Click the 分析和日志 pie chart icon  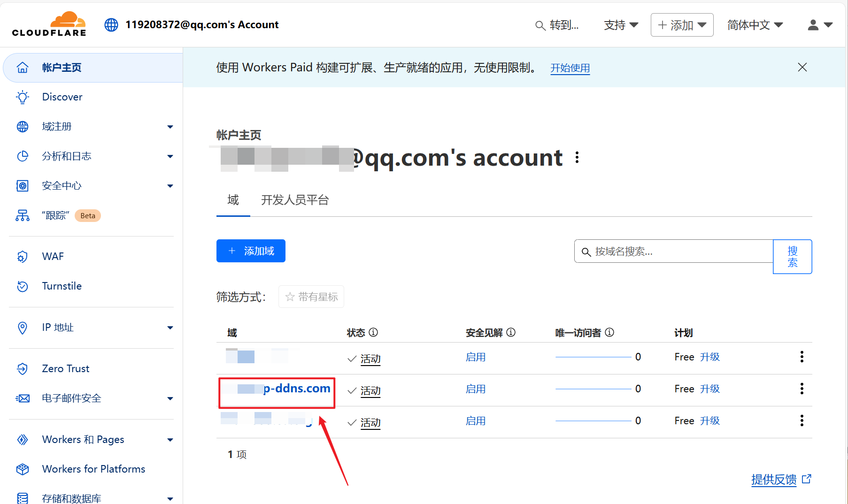23,156
